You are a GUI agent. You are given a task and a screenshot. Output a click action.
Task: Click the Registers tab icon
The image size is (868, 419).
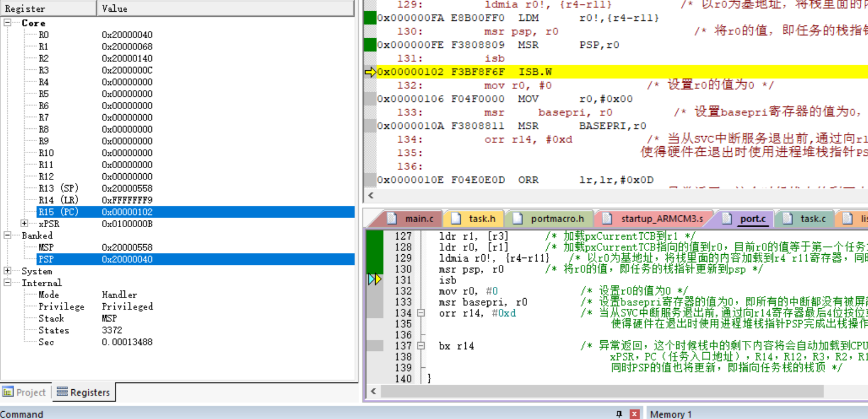[x=62, y=392]
